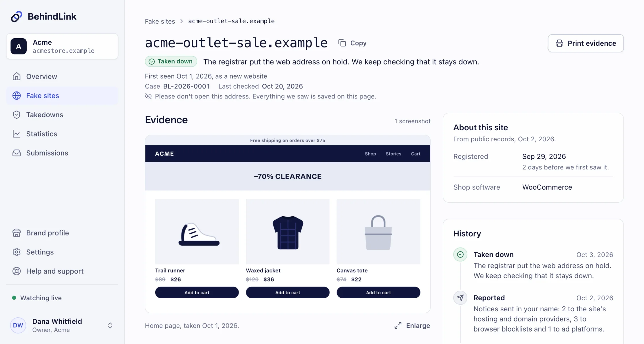Image resolution: width=644 pixels, height=344 pixels.
Task: Click the Help and support lifebuoy icon
Action: pyautogui.click(x=17, y=271)
